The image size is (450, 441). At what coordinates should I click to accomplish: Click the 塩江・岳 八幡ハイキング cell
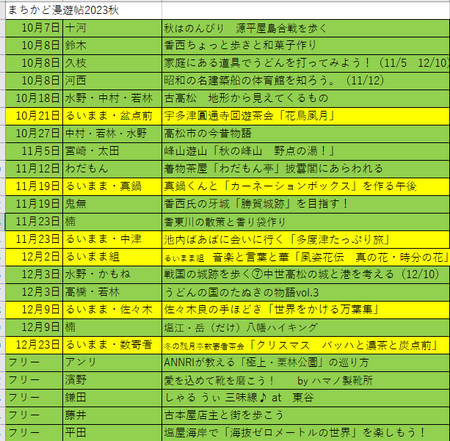(x=306, y=327)
